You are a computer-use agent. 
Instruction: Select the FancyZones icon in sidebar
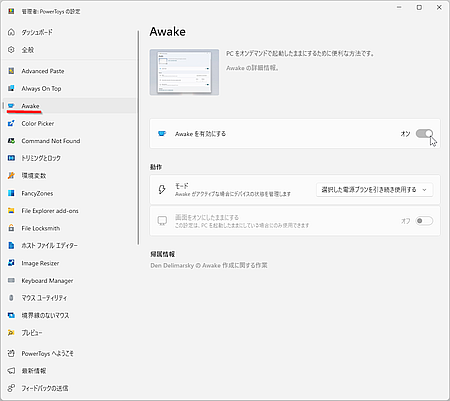pos(11,193)
